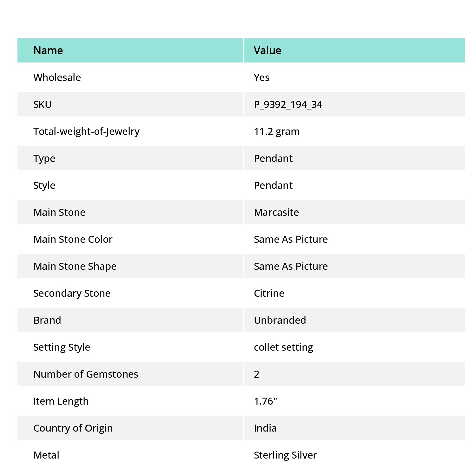Click the Country of Origin label

[73, 428]
